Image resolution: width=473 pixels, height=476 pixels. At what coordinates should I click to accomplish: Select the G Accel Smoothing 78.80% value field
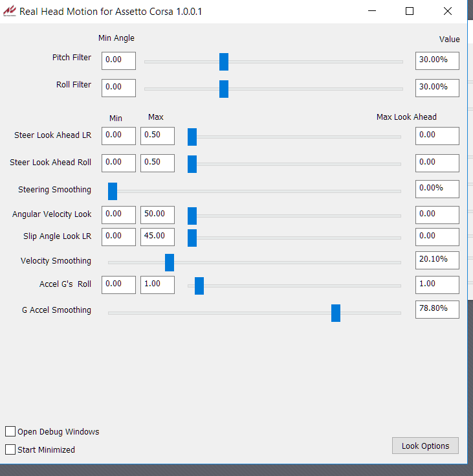click(x=437, y=310)
